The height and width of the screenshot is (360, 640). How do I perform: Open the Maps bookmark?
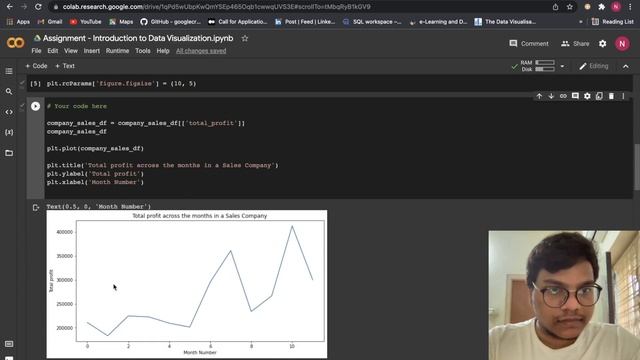pyautogui.click(x=121, y=22)
